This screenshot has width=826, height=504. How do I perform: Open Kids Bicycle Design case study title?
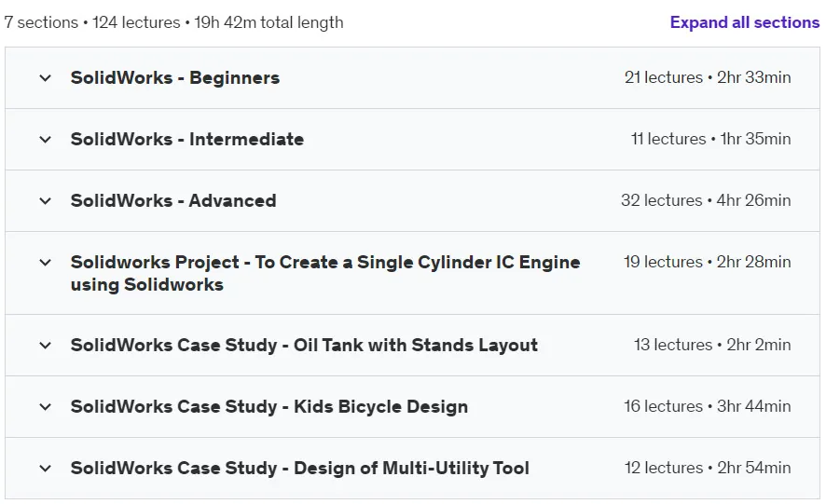[x=269, y=406]
